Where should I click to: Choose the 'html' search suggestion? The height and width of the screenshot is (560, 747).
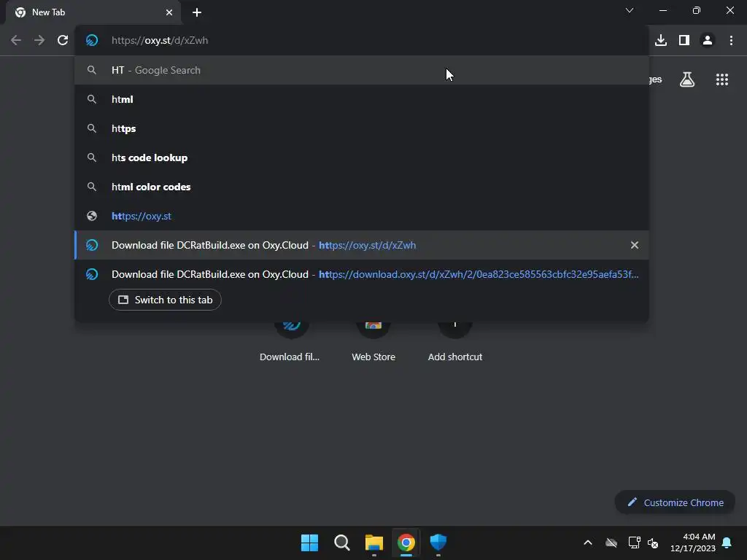[362, 99]
